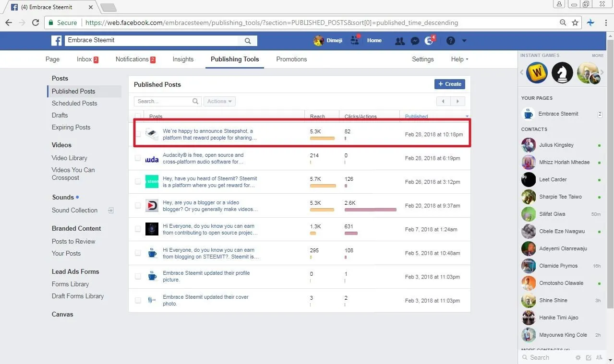The height and width of the screenshot is (364, 614).
Task: Click the Create post button
Action: [449, 84]
